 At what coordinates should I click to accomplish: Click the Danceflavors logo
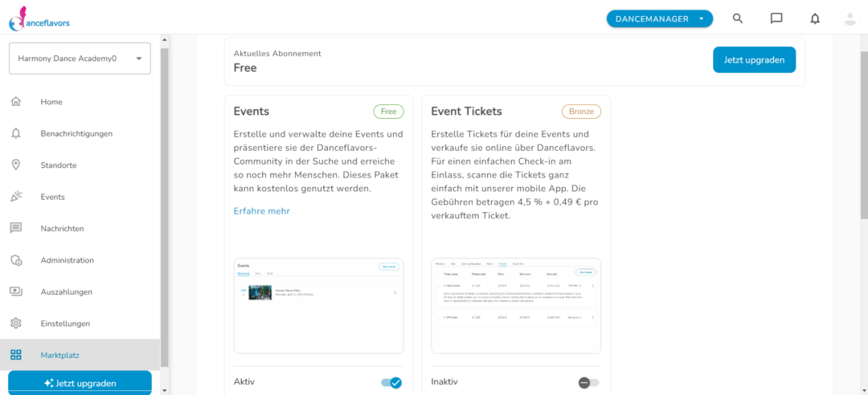[x=39, y=18]
